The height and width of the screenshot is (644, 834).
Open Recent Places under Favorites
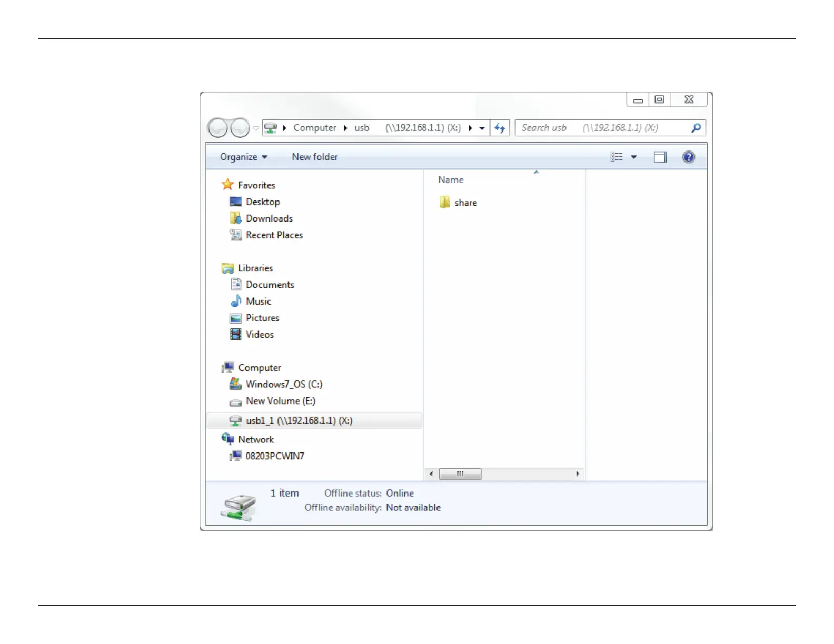[274, 235]
